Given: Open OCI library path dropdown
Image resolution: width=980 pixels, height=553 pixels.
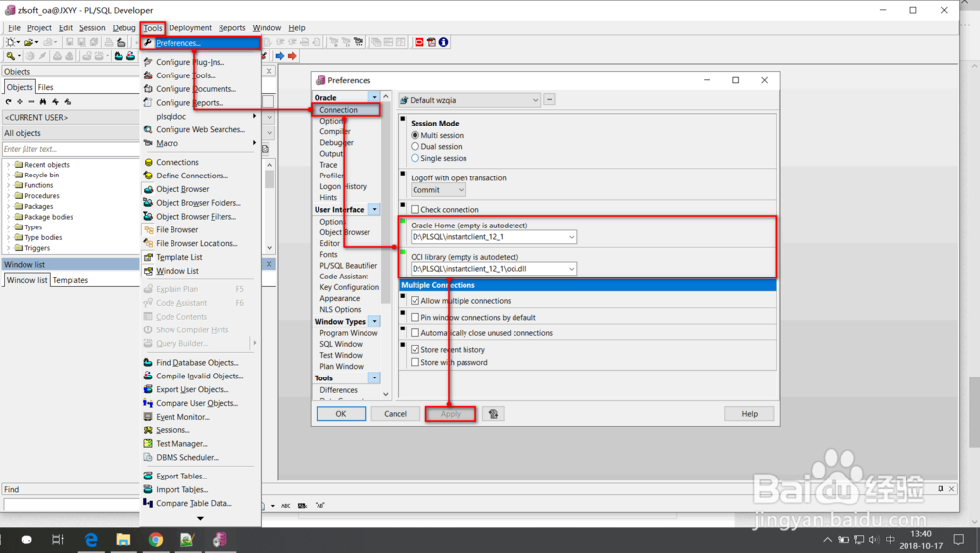Looking at the screenshot, I should point(571,269).
